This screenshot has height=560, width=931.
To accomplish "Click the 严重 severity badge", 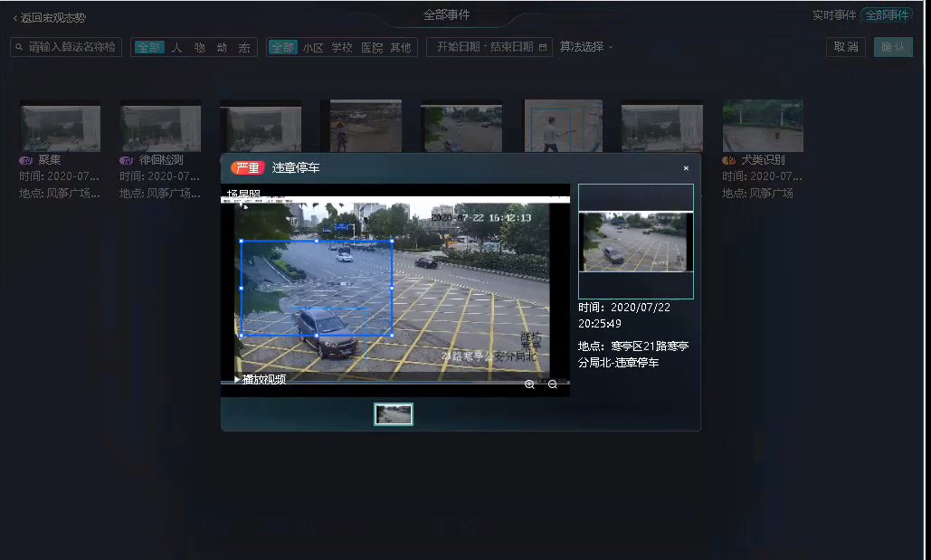I will (248, 168).
